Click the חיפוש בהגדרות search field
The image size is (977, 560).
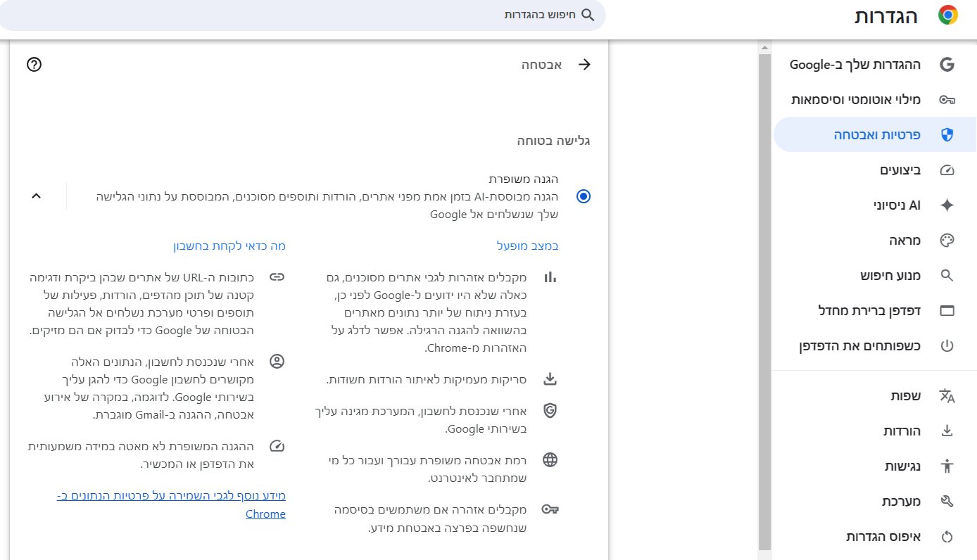click(303, 15)
